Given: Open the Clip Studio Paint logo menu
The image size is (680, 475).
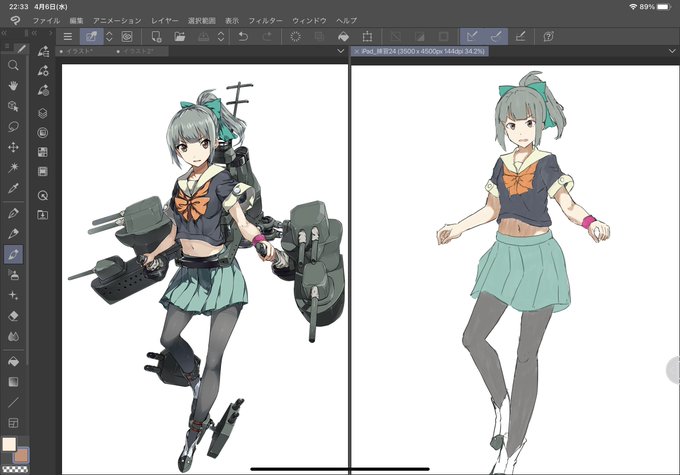Looking at the screenshot, I should [x=15, y=20].
